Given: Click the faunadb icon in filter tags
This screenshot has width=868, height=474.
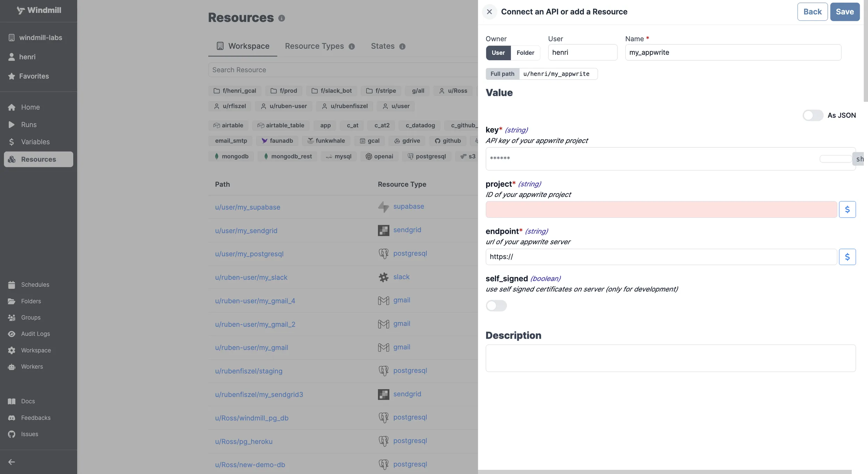Looking at the screenshot, I should point(264,141).
